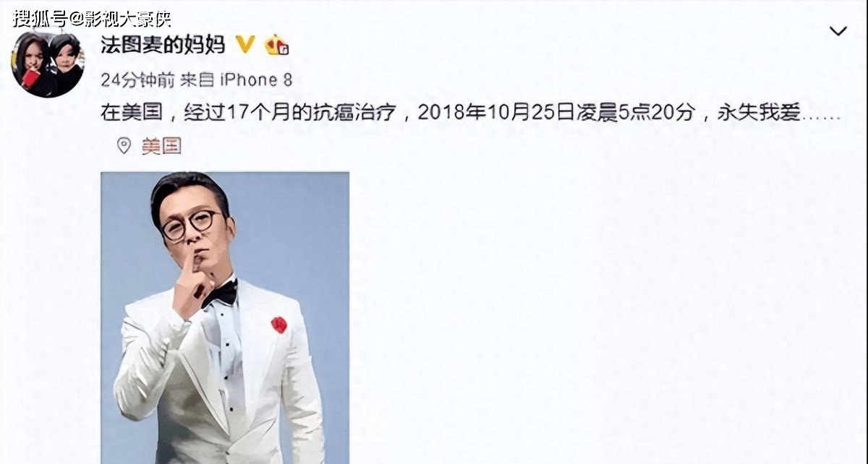Open the 美国 location tag
This screenshot has width=868, height=464.
tap(161, 147)
